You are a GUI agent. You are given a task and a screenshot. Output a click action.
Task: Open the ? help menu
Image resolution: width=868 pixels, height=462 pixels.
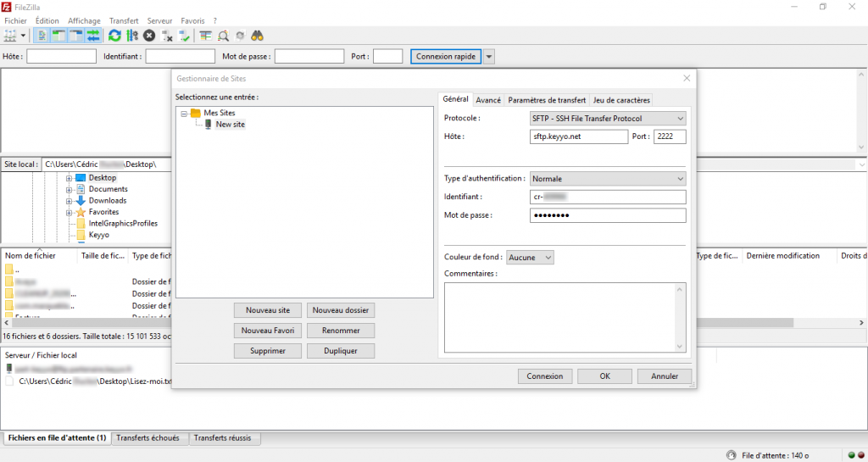click(x=214, y=20)
